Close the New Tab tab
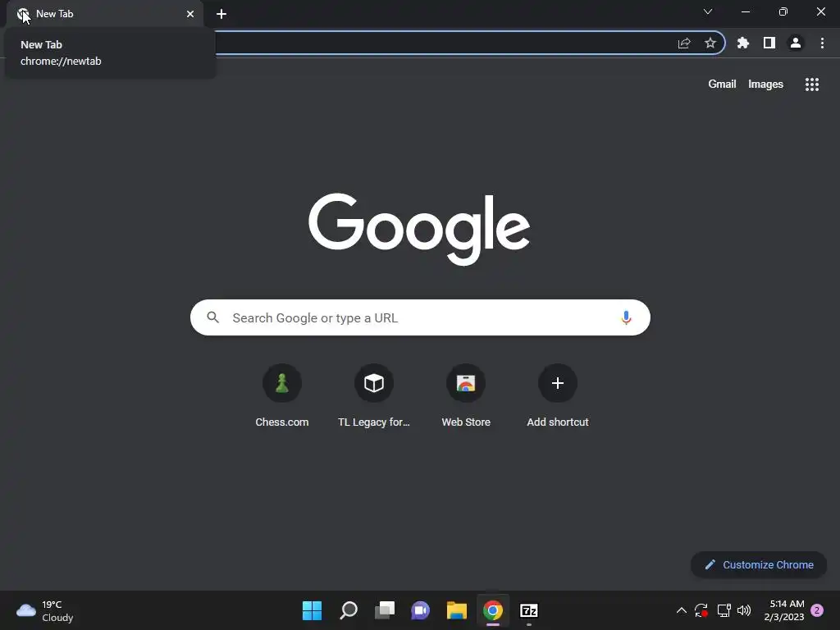 point(190,14)
